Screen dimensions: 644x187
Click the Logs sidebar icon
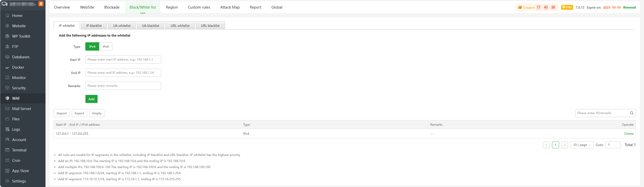coord(7,129)
